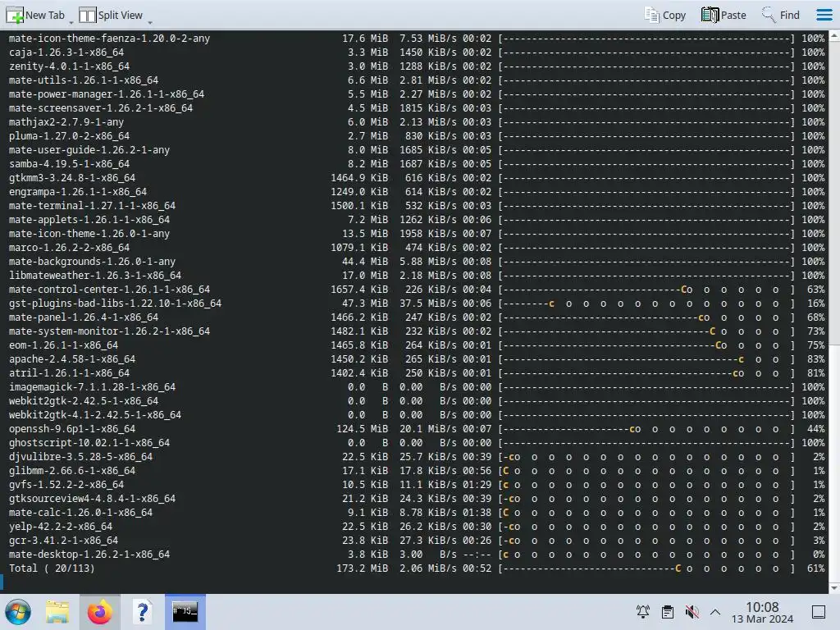840x630 pixels.
Task: Click mate-power-manager-1.26.1-1-x86_64 line
Action: coord(107,94)
